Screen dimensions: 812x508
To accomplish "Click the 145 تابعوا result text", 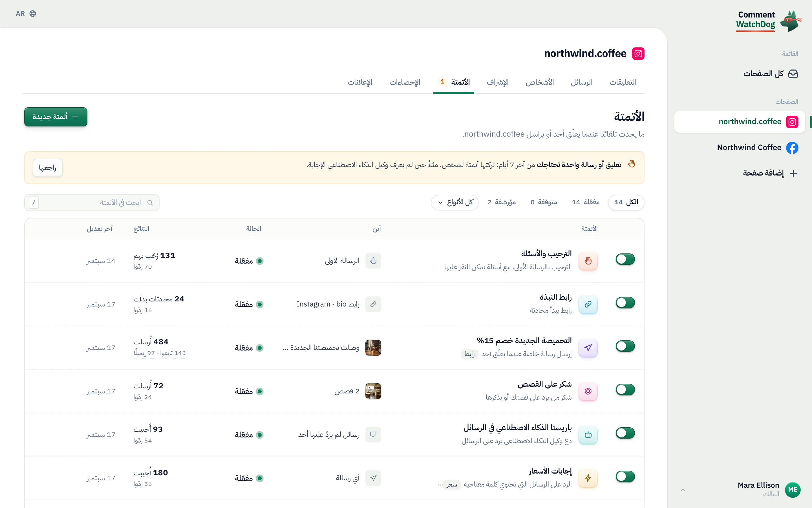I will 173,353.
